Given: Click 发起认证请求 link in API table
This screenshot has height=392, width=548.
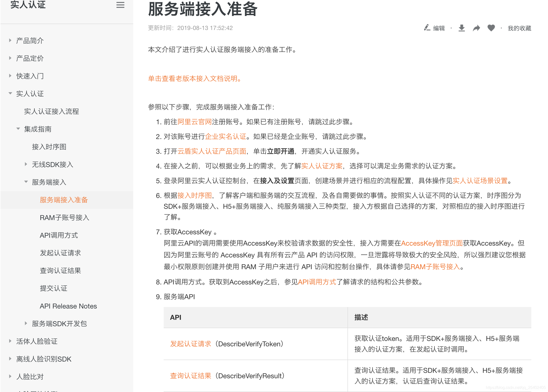Looking at the screenshot, I should point(190,344).
